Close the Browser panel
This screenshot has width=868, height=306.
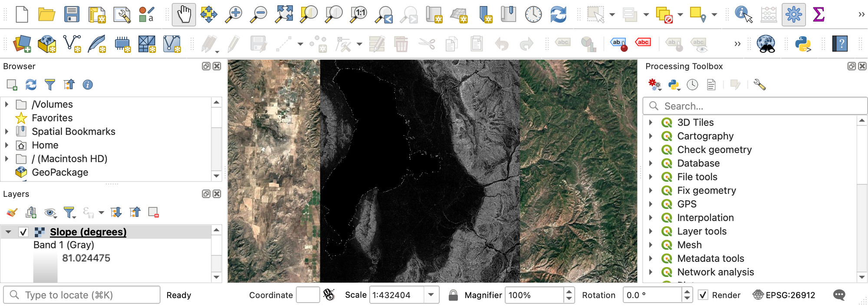pyautogui.click(x=217, y=66)
